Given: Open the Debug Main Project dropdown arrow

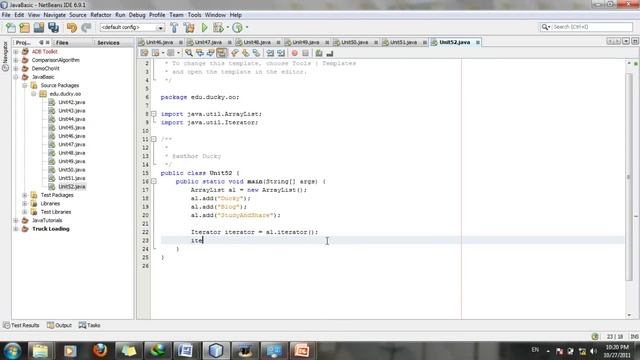Looking at the screenshot, I should (x=227, y=27).
